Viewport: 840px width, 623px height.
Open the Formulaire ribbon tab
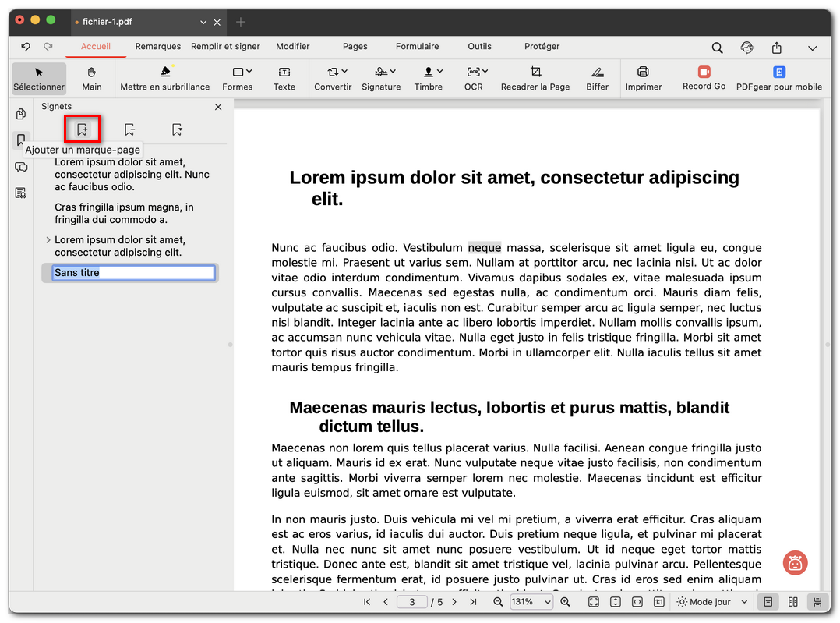coord(417,46)
